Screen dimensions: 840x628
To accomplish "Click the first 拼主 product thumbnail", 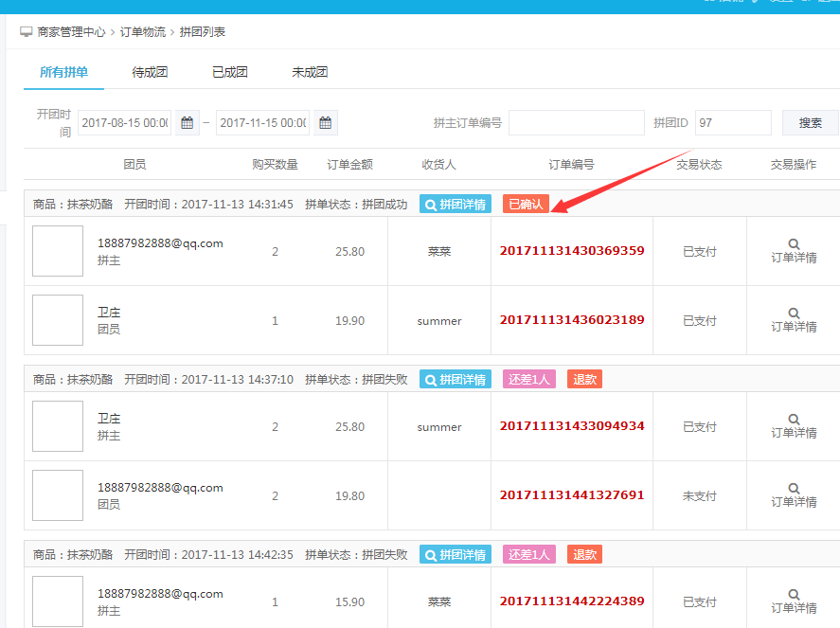I will click(58, 251).
